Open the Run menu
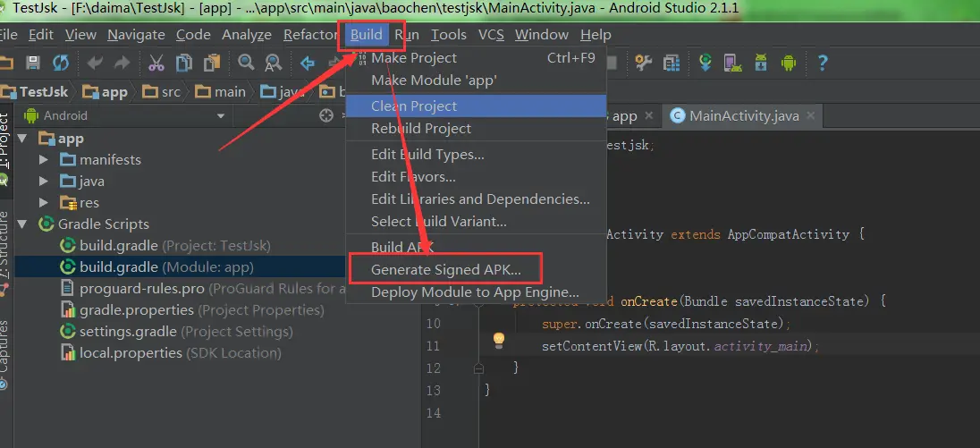This screenshot has width=980, height=448. pyautogui.click(x=407, y=35)
